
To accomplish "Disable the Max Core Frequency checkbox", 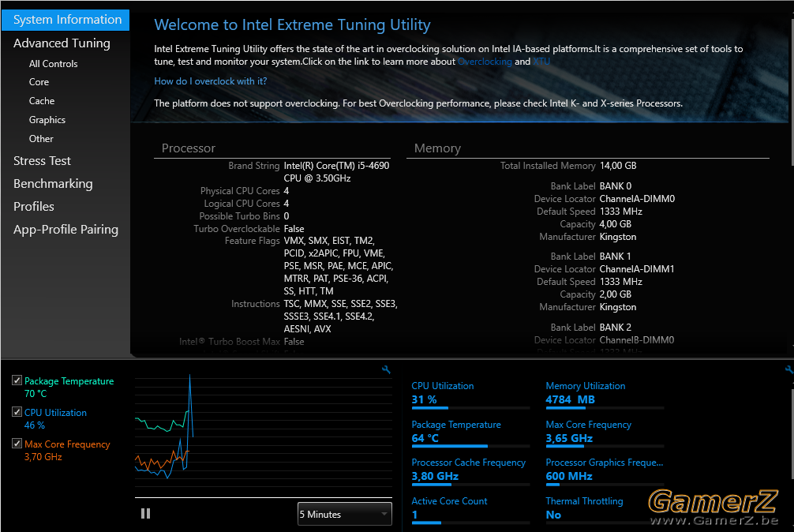I will click(x=17, y=444).
